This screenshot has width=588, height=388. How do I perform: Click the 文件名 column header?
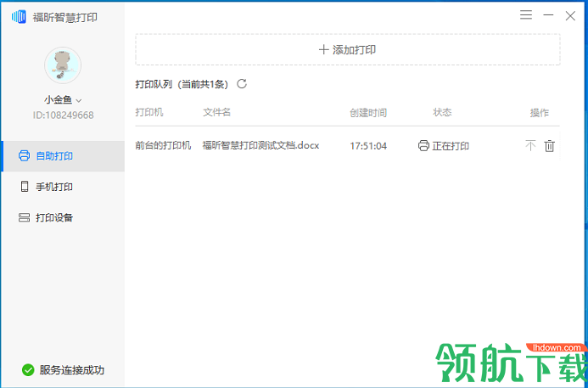[x=216, y=112]
